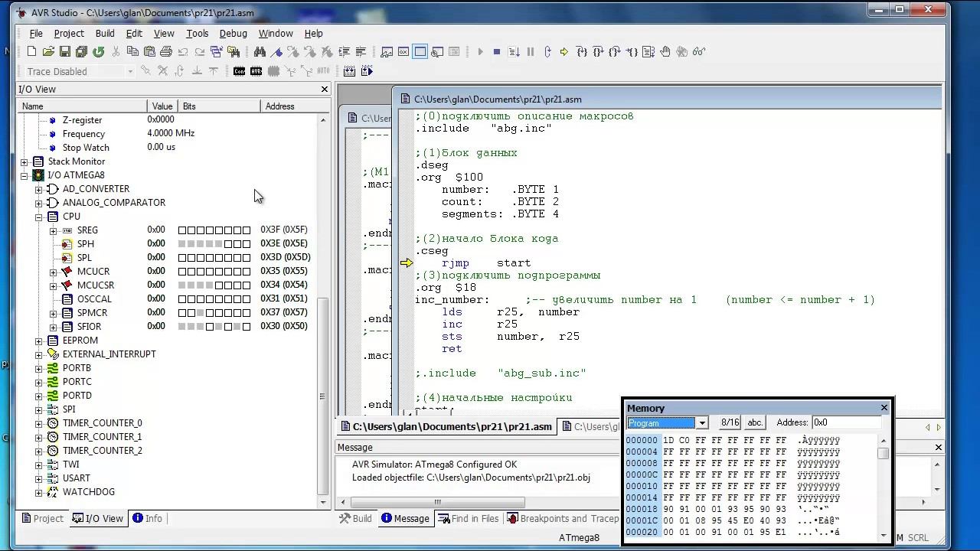
Task: Click the Show Next Statement yellow arrow icon
Action: (x=563, y=51)
